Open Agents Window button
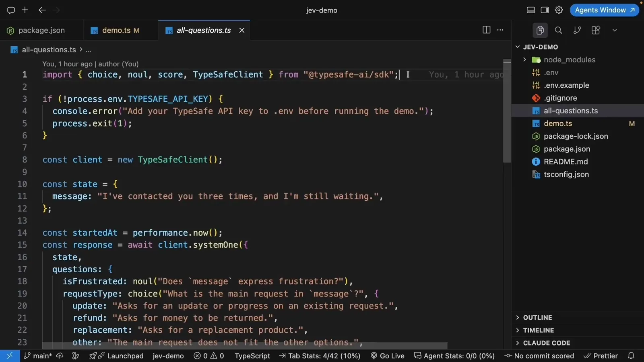644x362 pixels. click(x=604, y=10)
